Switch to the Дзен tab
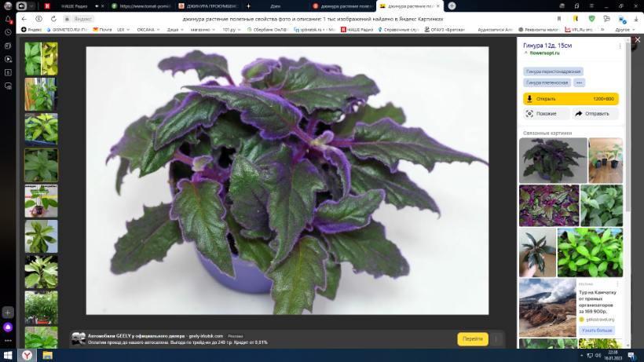This screenshot has height=362, width=644. tap(275, 6)
